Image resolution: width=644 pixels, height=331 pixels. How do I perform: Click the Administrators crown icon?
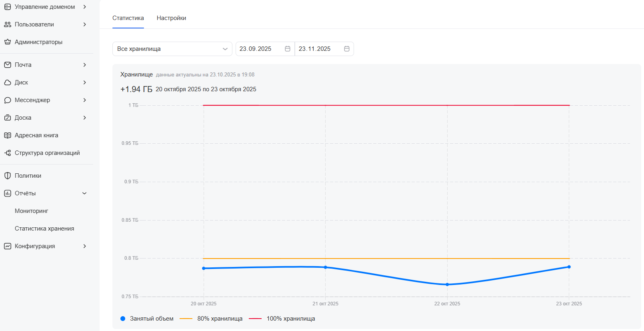tap(8, 42)
